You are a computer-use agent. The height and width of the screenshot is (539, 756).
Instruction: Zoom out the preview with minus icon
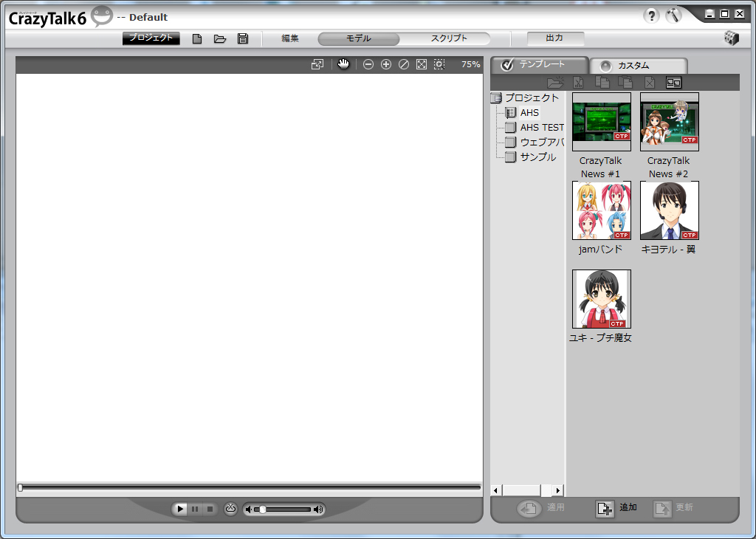point(368,64)
